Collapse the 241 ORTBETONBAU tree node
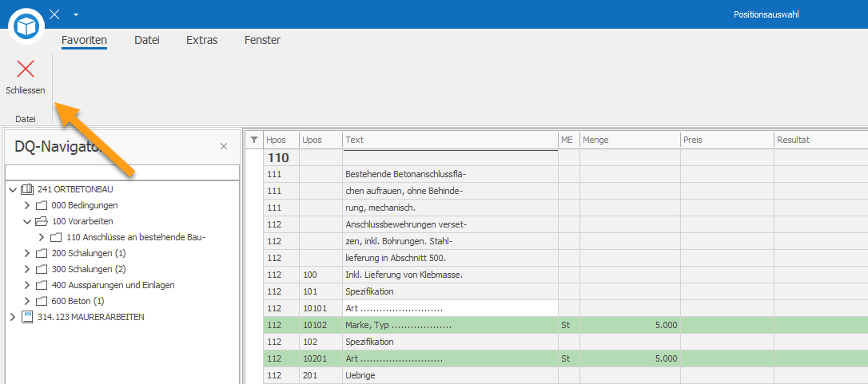 [14, 190]
